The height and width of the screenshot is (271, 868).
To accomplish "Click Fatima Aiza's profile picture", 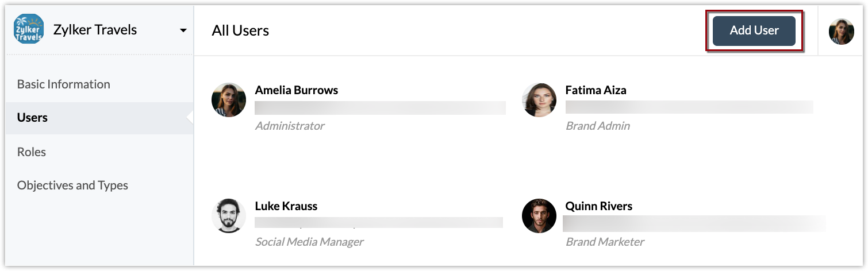I will 539,100.
